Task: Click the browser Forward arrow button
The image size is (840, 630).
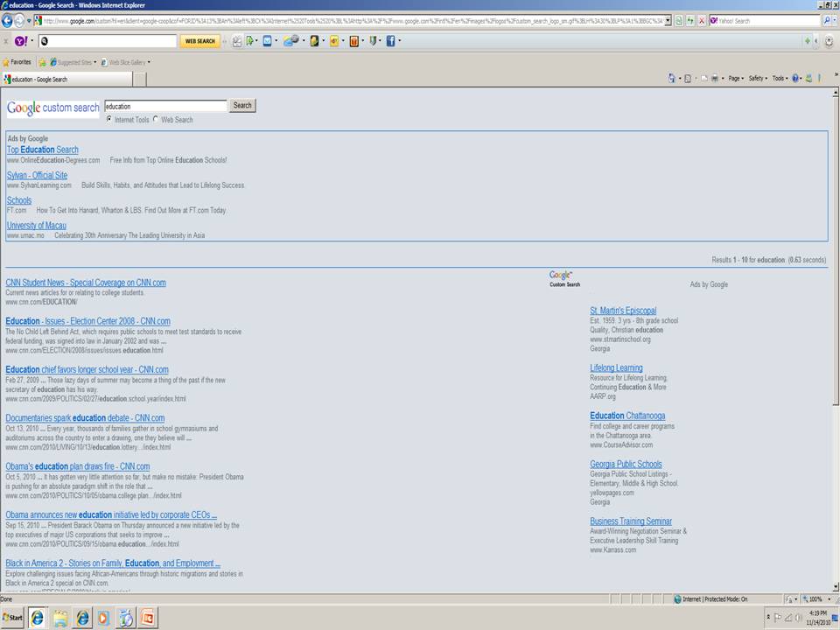Action: point(18,21)
